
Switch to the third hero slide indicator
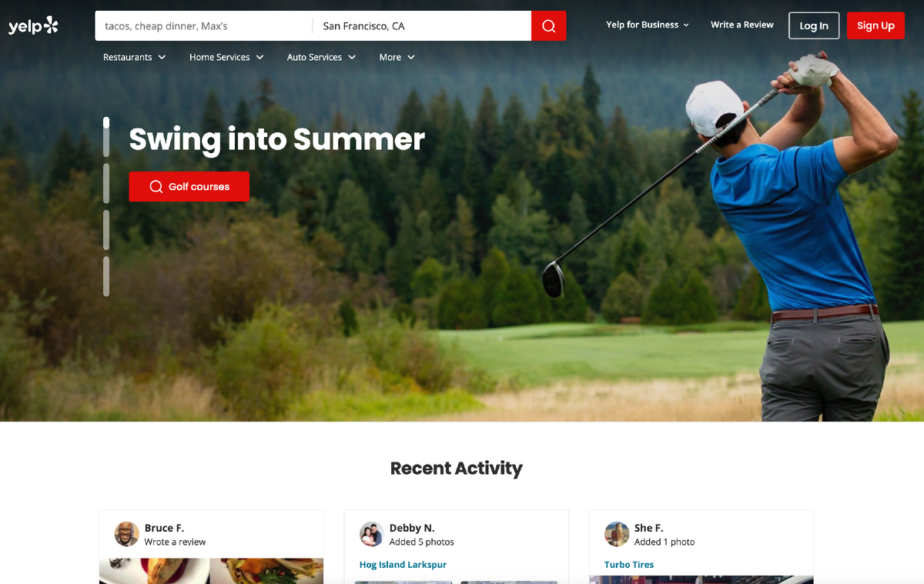pos(106,229)
